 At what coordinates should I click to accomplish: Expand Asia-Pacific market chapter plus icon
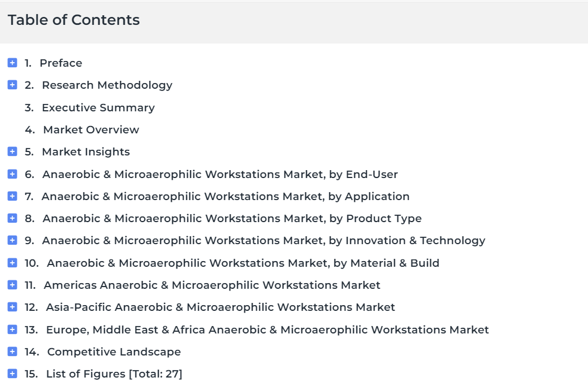tap(12, 307)
